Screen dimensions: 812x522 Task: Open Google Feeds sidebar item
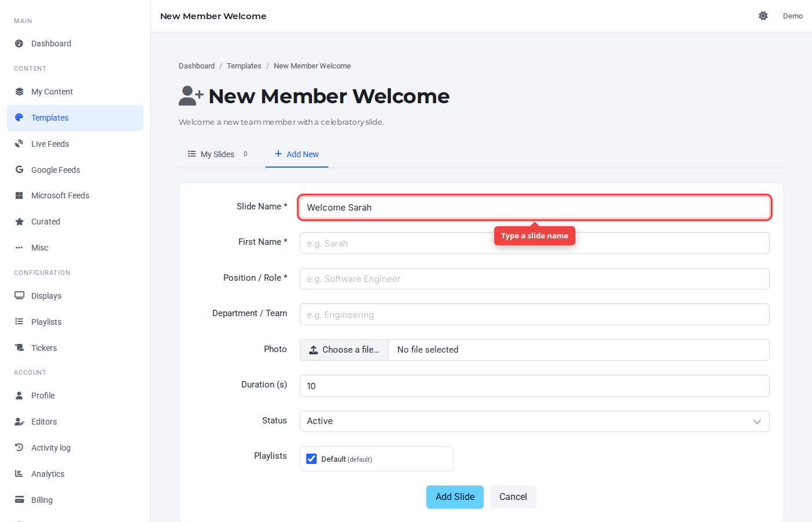pyautogui.click(x=75, y=170)
